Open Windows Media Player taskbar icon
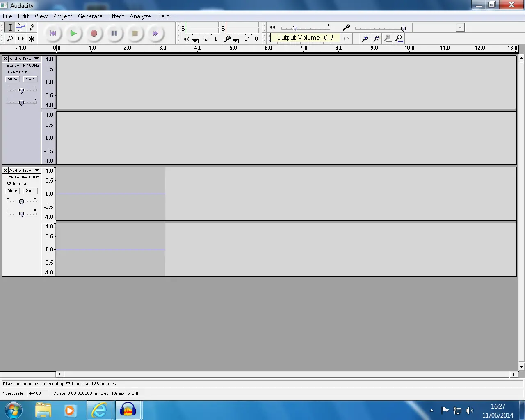525x420 pixels. [x=69, y=410]
